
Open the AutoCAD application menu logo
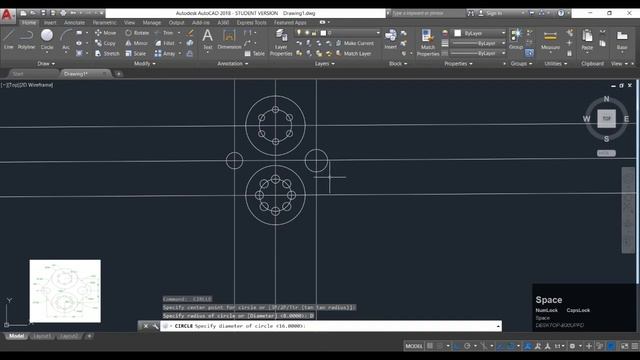click(7, 15)
